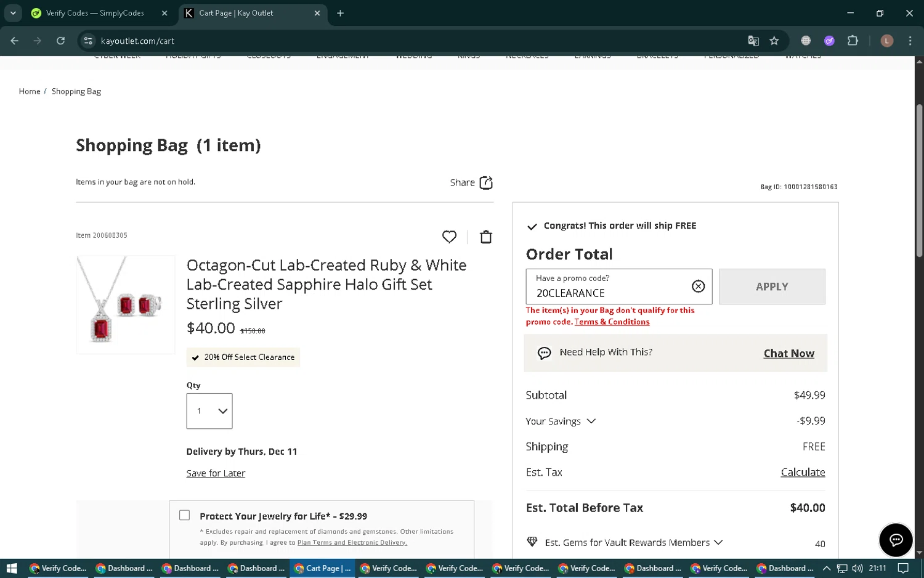The image size is (924, 578).
Task: Click the Delivery by Thurs, Dec 11 text
Action: click(241, 452)
